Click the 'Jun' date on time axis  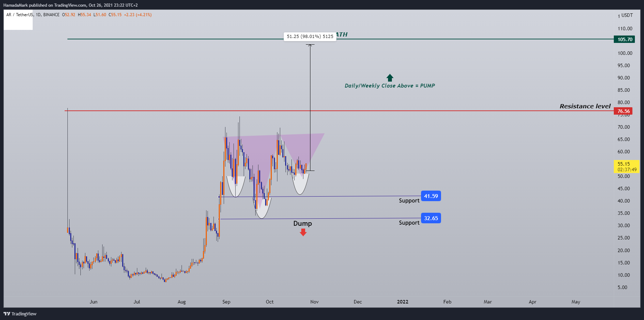(93, 302)
